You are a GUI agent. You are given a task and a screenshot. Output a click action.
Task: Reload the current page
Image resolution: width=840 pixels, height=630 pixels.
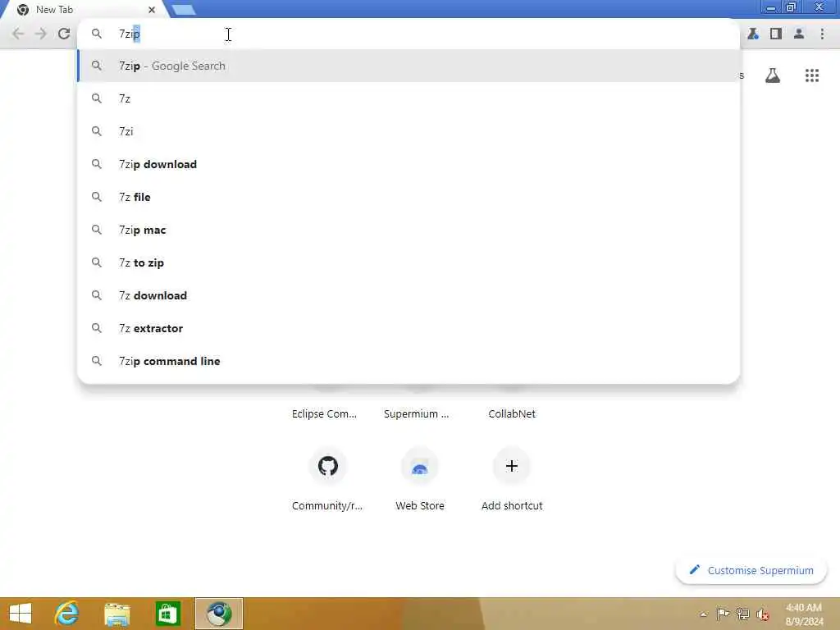[64, 34]
